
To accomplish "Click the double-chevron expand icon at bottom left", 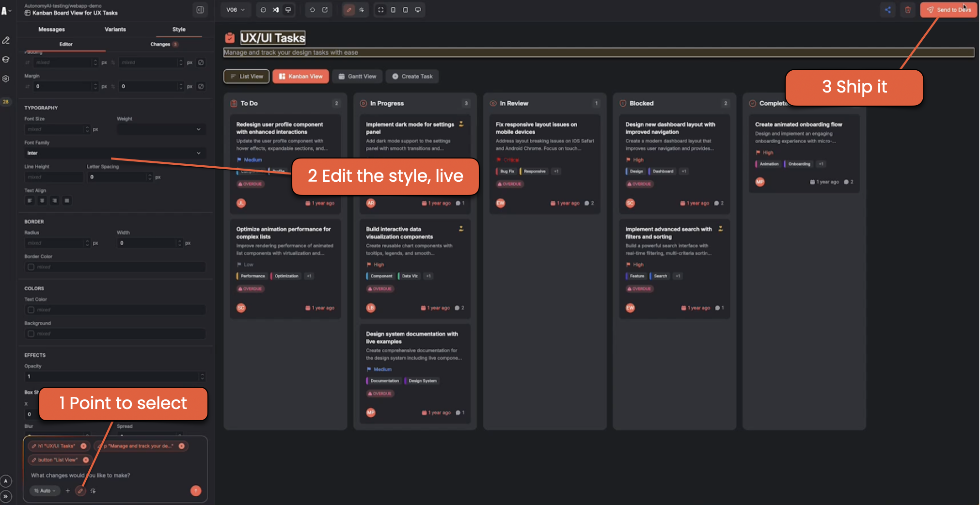I will click(6, 496).
